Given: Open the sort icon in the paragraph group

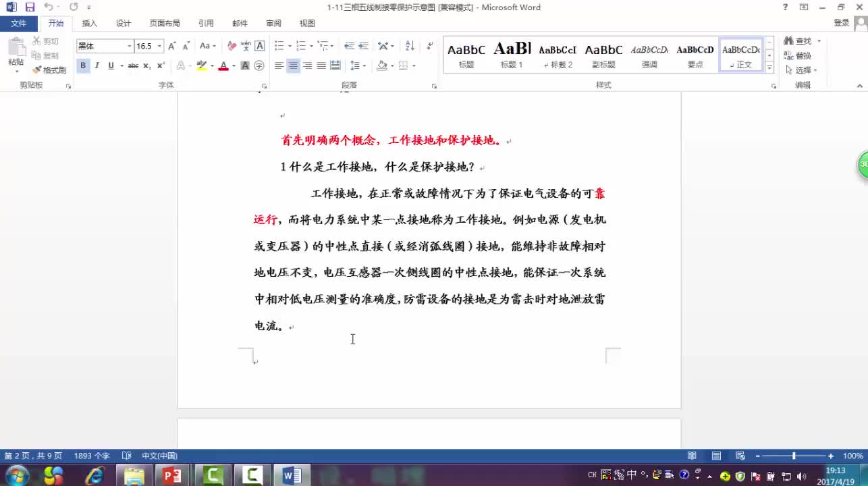Looking at the screenshot, I should click(410, 46).
